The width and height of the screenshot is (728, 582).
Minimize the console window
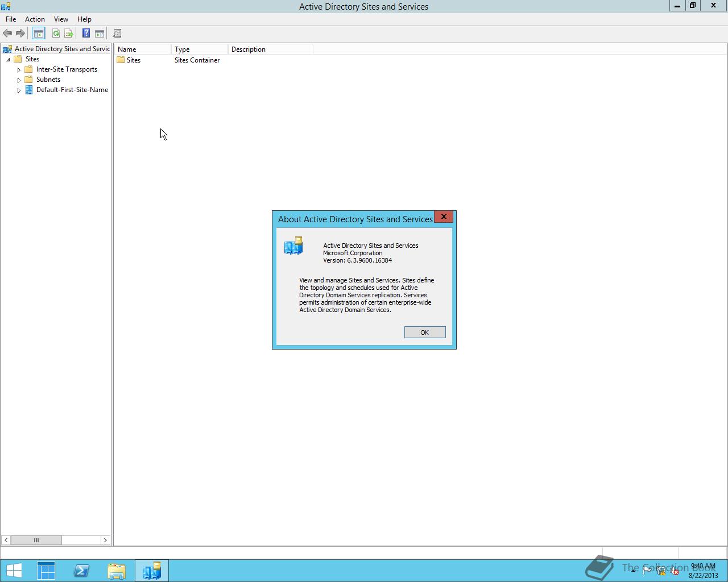pyautogui.click(x=677, y=6)
